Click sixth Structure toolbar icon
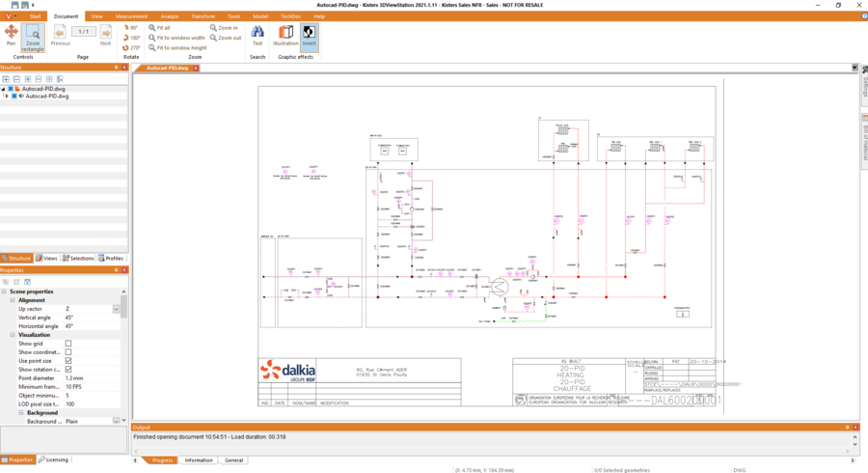The width and height of the screenshot is (868, 473). click(60, 79)
